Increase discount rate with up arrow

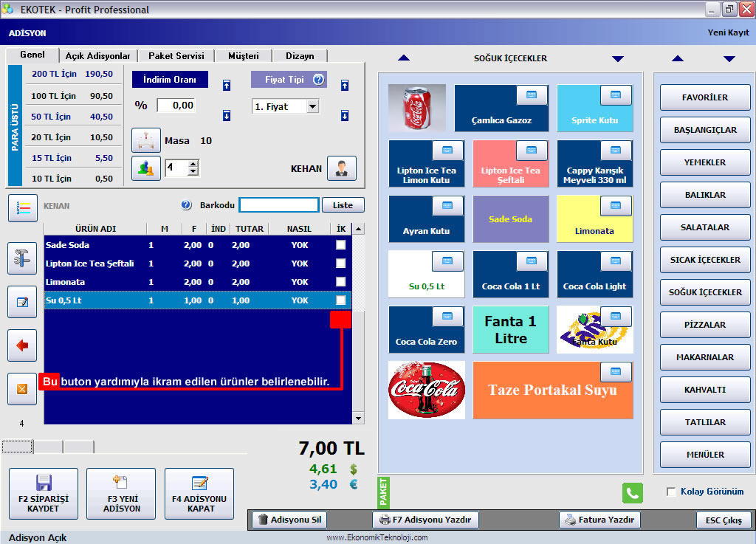(227, 86)
